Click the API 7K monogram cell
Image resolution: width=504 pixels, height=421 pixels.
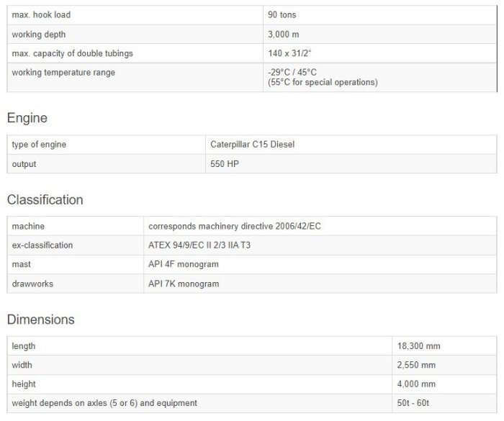pyautogui.click(x=184, y=284)
